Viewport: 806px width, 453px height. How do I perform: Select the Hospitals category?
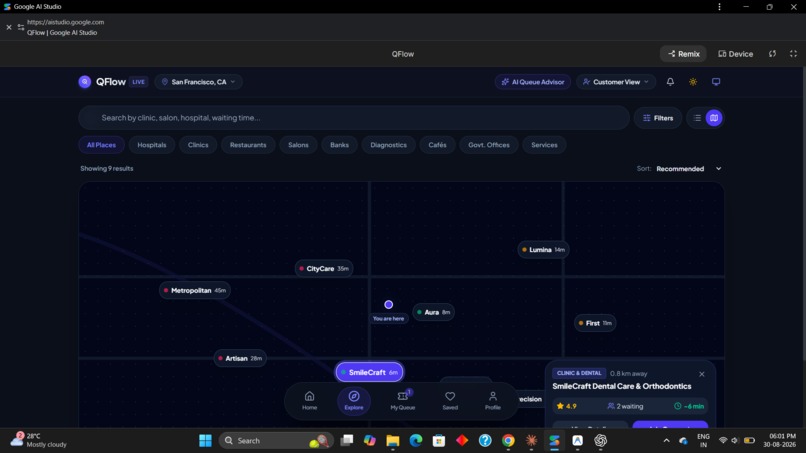coord(152,145)
